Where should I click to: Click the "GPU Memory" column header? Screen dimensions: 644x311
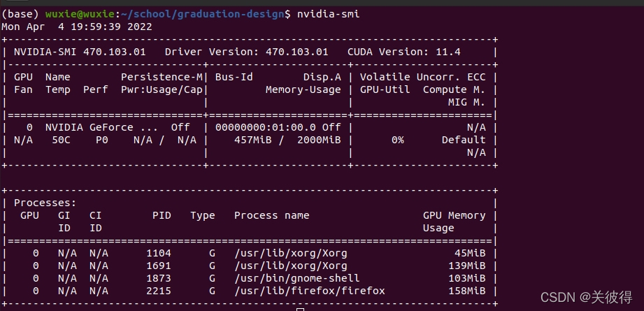455,215
